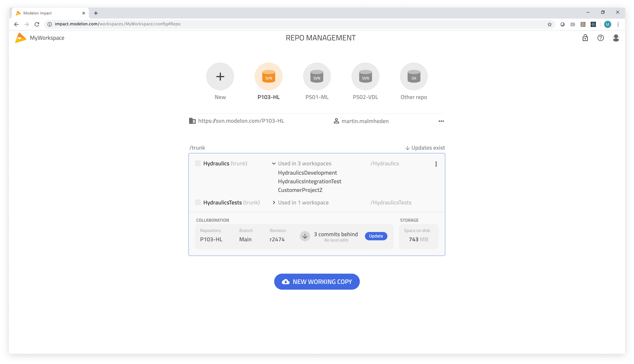Image resolution: width=634 pixels, height=364 pixels.
Task: Click the /Hydraulics path text
Action: (385, 164)
